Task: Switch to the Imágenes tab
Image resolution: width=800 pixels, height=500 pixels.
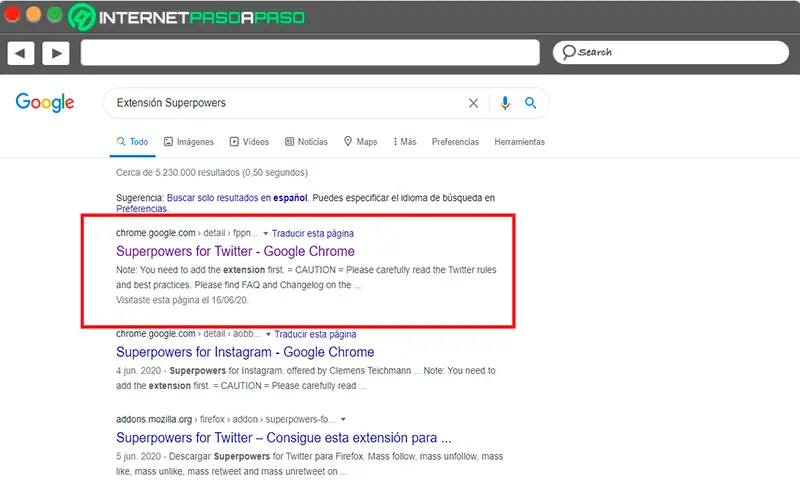Action: pyautogui.click(x=189, y=142)
